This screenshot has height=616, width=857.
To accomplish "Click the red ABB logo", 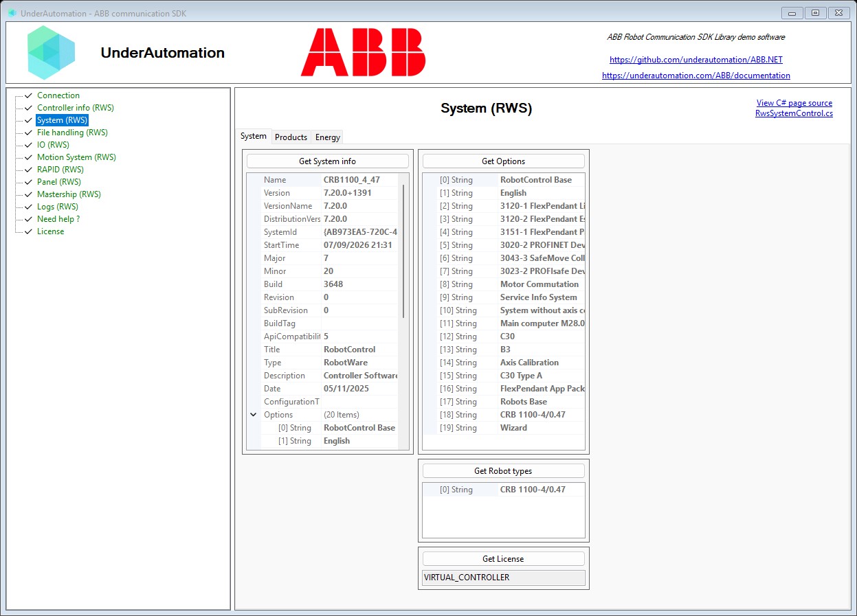I will [363, 52].
